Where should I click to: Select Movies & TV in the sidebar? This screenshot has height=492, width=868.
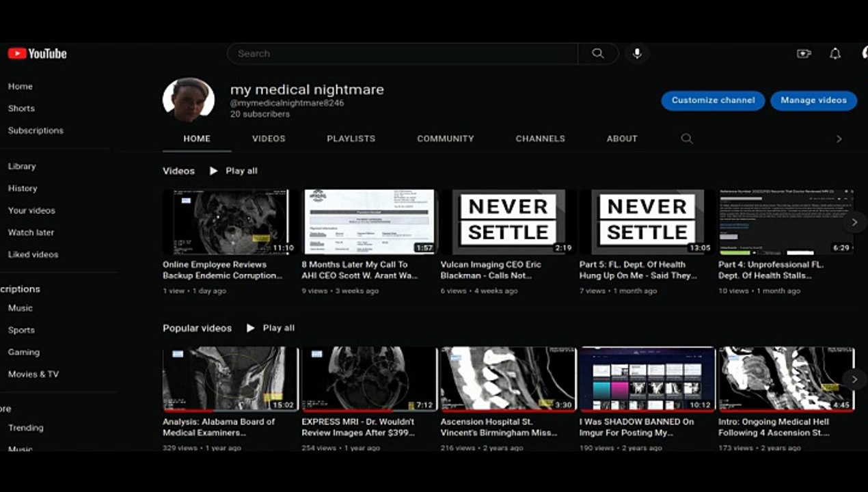[33, 374]
